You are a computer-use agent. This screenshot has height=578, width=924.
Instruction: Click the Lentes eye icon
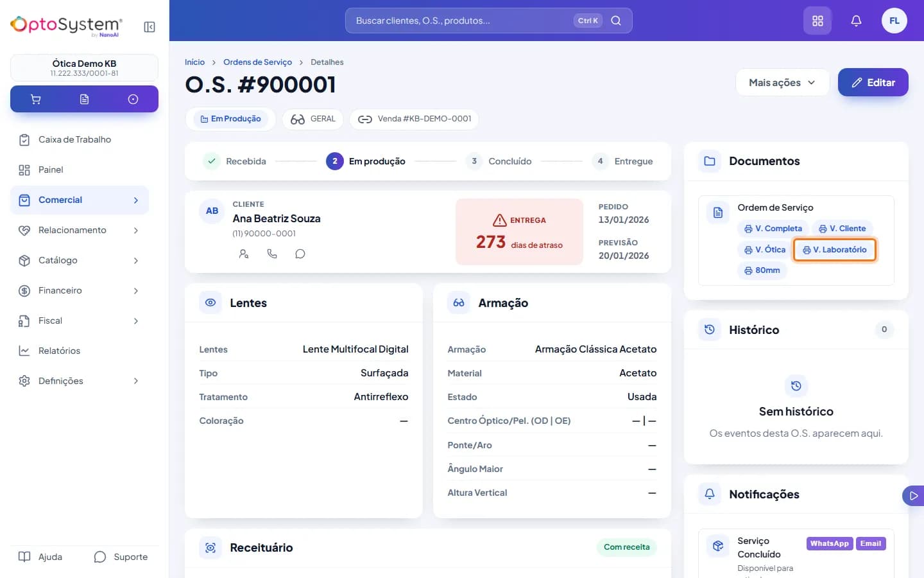tap(210, 302)
